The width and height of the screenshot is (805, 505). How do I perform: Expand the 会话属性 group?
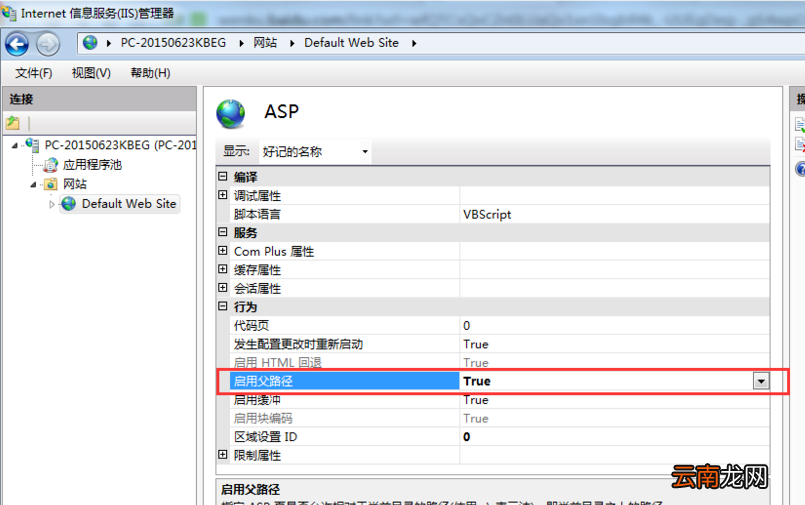pos(222,287)
